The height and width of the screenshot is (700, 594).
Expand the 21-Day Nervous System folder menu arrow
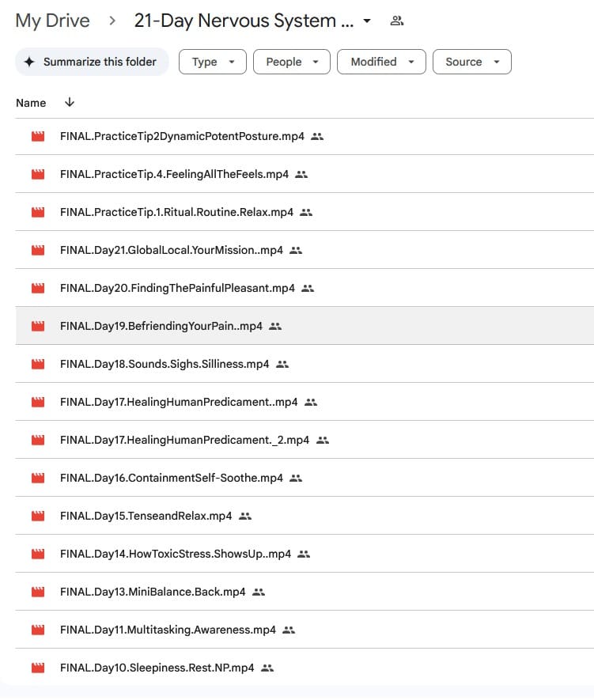click(367, 21)
